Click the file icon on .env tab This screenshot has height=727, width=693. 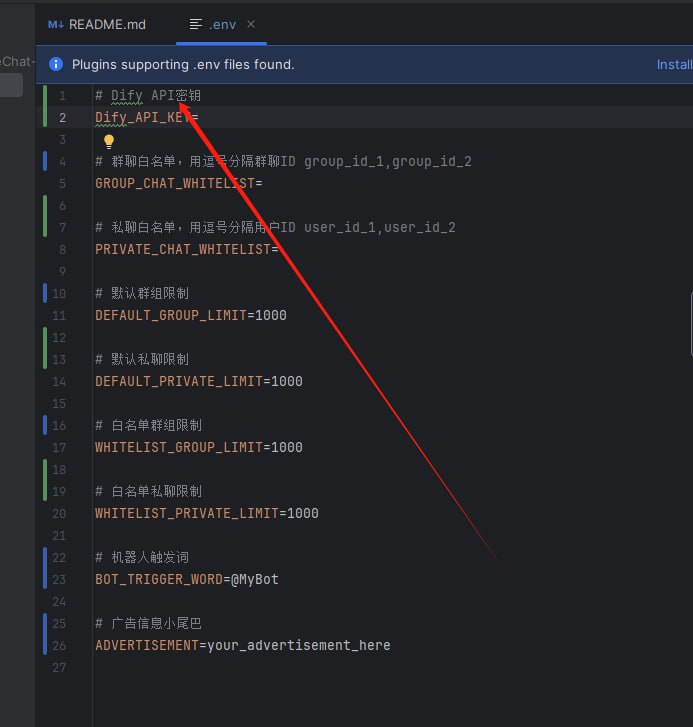point(196,24)
